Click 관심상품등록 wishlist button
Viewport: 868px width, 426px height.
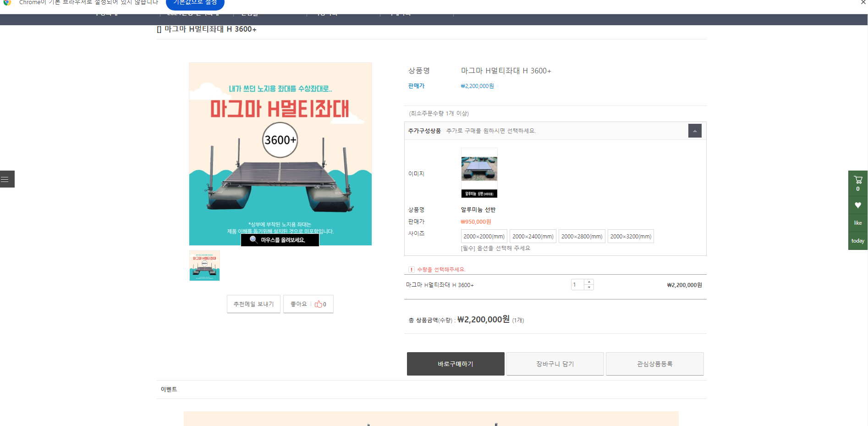pos(654,364)
